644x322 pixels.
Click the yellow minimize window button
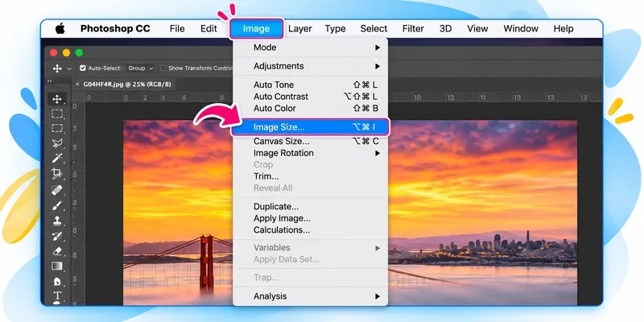(66, 52)
